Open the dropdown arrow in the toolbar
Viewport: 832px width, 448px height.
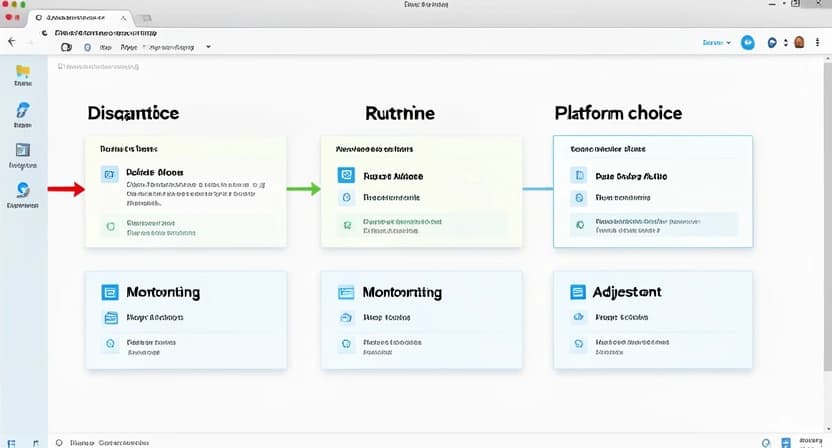coord(208,46)
